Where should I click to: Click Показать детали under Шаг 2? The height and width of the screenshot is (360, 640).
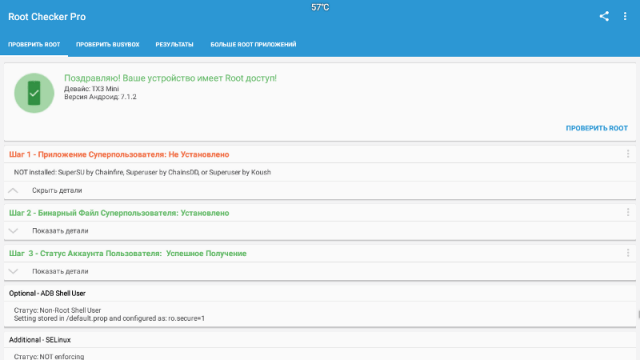(x=60, y=231)
